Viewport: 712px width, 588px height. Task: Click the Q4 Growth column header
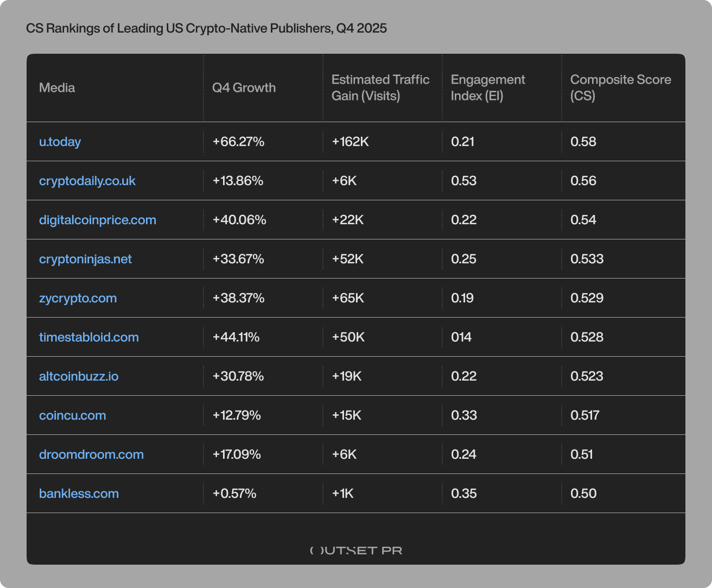coord(244,87)
